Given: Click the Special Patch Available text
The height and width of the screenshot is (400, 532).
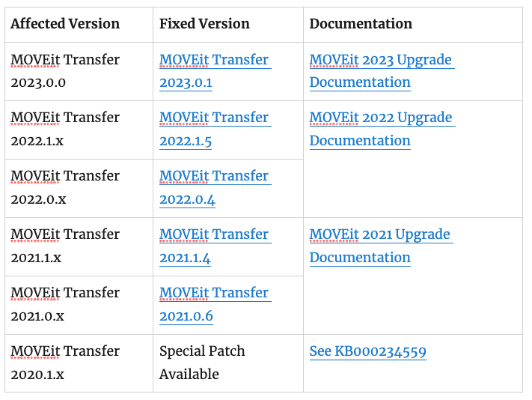Looking at the screenshot, I should (202, 363).
